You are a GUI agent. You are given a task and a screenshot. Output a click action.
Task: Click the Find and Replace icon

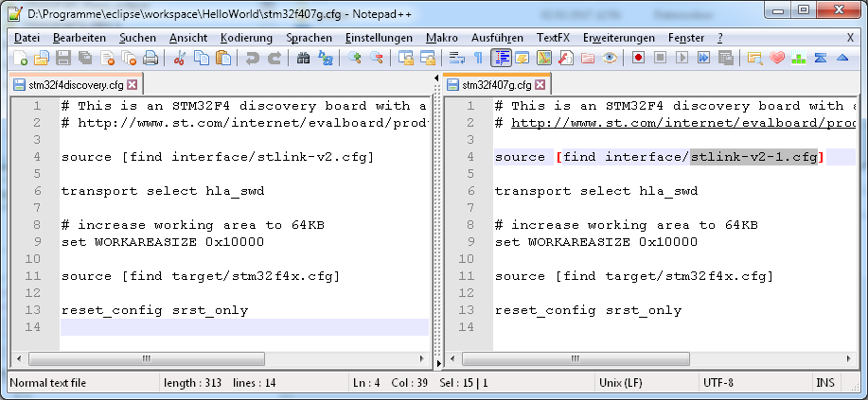[x=326, y=58]
